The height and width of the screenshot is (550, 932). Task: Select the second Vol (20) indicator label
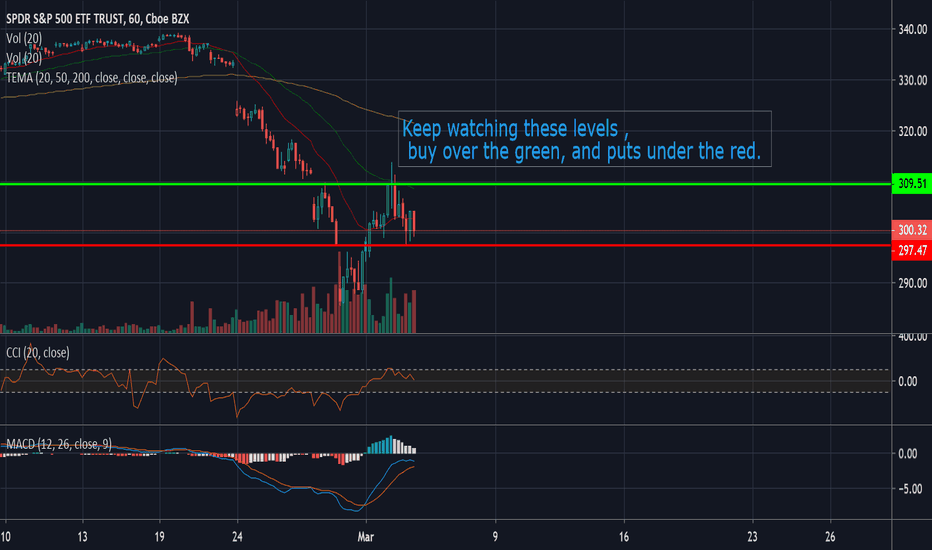click(24, 58)
